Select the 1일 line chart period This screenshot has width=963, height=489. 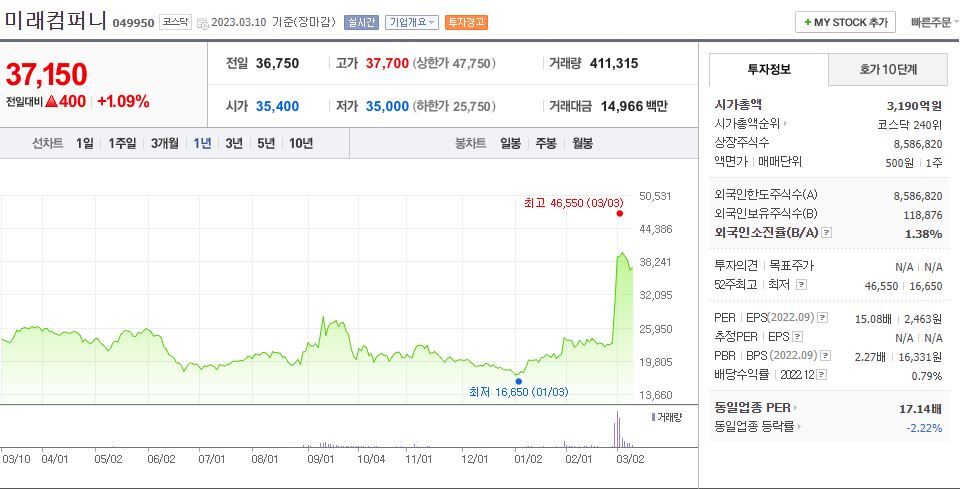[85, 143]
